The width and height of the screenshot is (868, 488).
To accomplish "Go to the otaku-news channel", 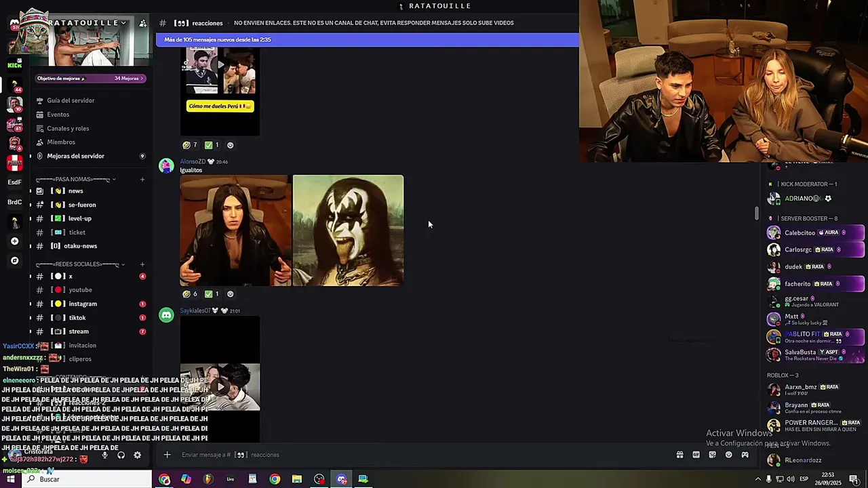I will pyautogui.click(x=81, y=246).
